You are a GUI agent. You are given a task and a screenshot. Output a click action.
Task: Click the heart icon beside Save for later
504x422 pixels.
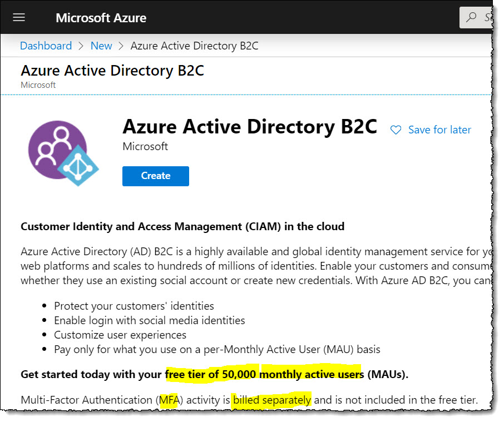click(396, 130)
